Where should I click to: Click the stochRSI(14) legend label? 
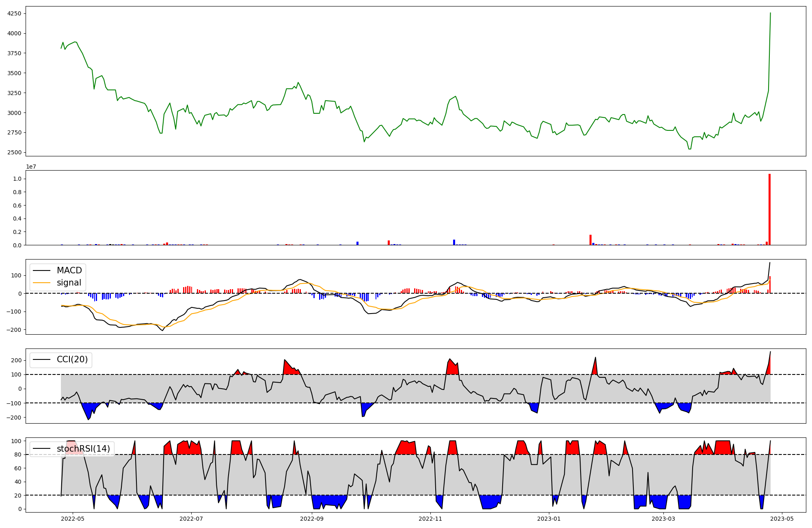83,449
